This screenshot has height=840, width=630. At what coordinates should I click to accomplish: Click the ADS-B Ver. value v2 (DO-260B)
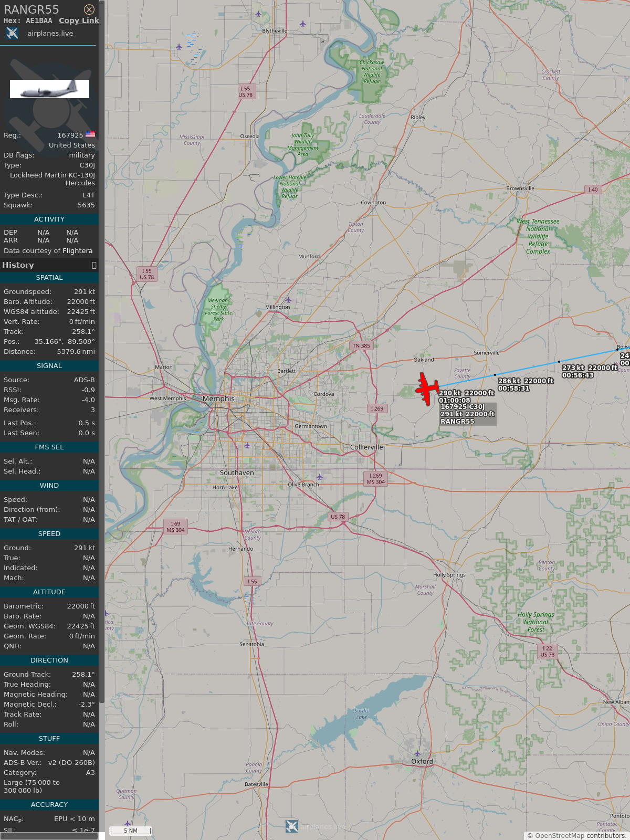coord(71,763)
